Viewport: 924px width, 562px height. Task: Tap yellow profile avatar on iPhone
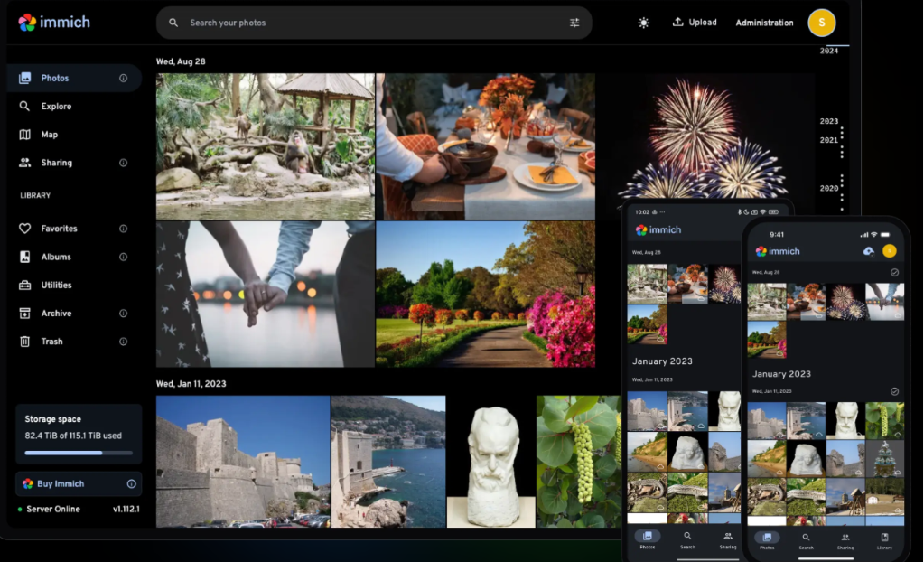[890, 251]
